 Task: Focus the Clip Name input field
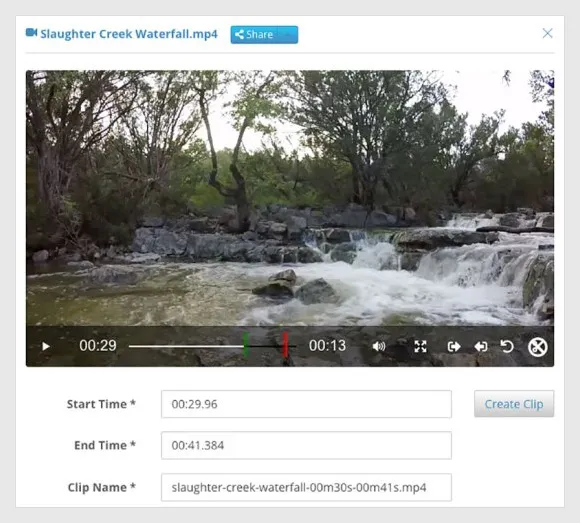[306, 487]
